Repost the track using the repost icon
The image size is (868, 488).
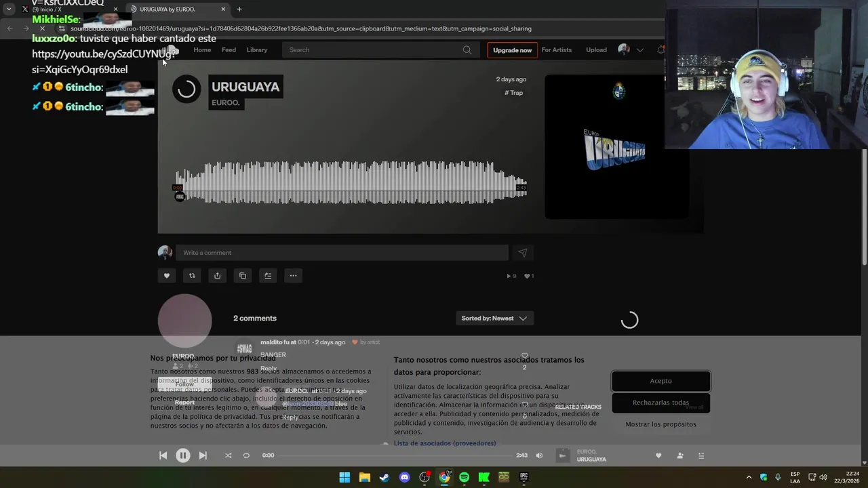coord(192,276)
